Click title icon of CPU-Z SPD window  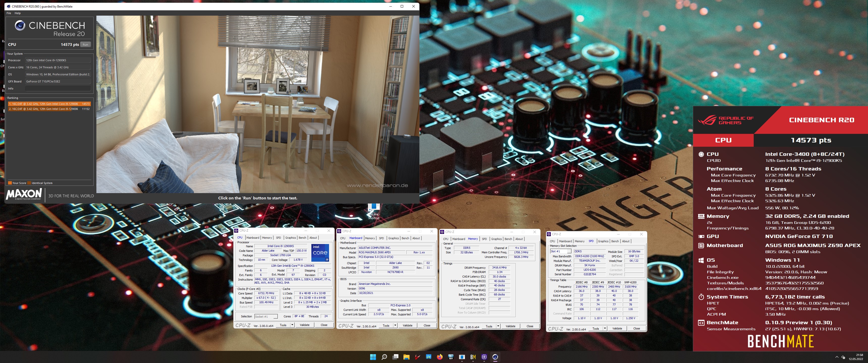tap(549, 234)
